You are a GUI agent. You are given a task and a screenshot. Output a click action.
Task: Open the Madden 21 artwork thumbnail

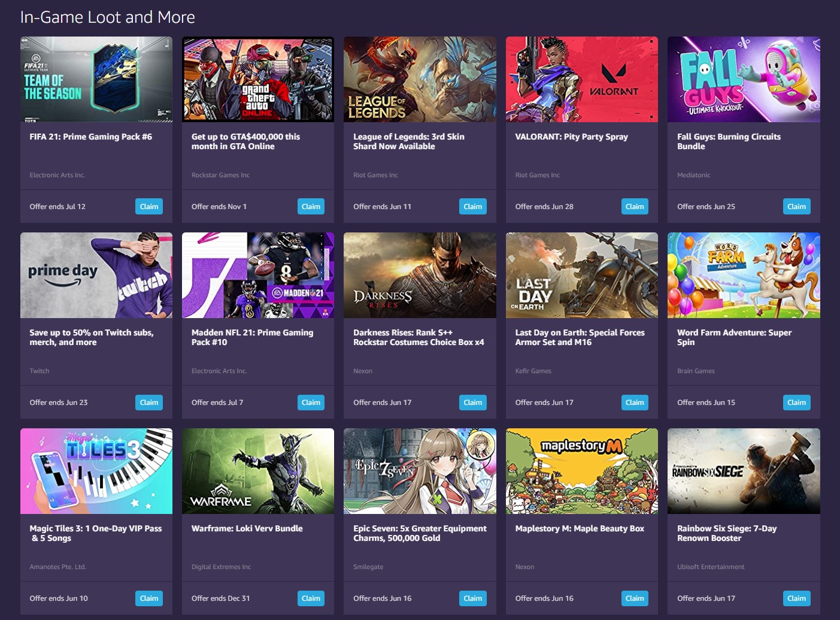click(x=258, y=275)
